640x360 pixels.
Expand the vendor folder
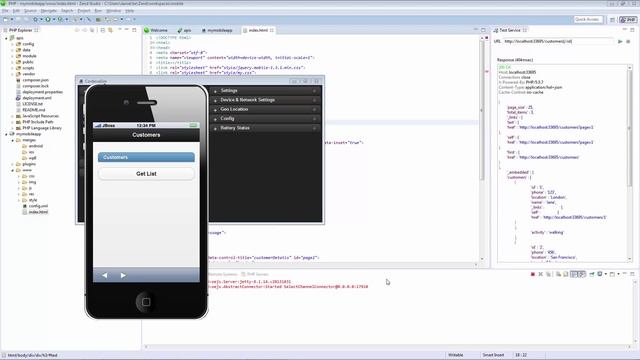click(13, 74)
